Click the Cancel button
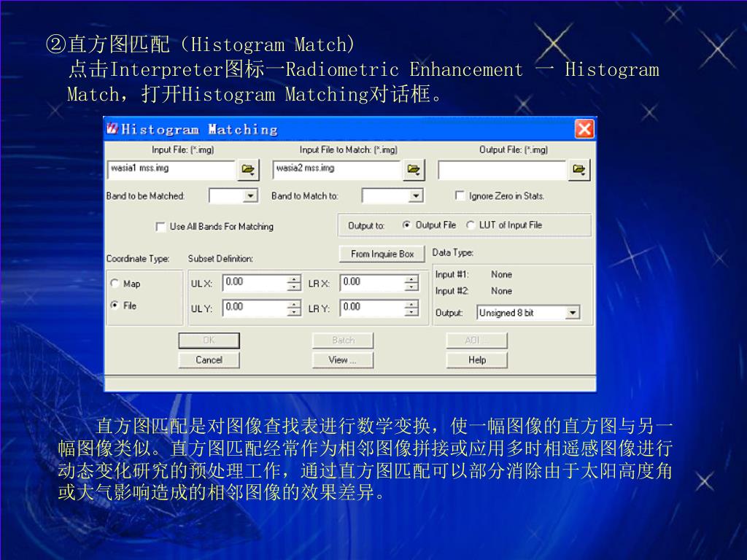The width and height of the screenshot is (747, 560). (x=209, y=360)
